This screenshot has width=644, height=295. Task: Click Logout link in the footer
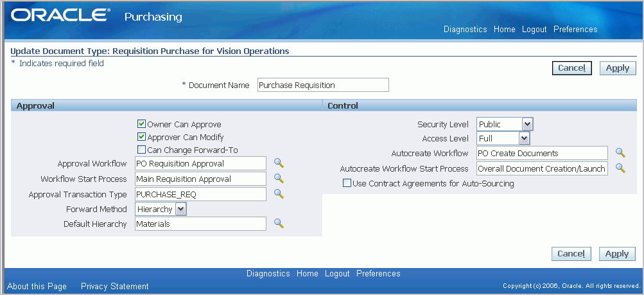(337, 273)
